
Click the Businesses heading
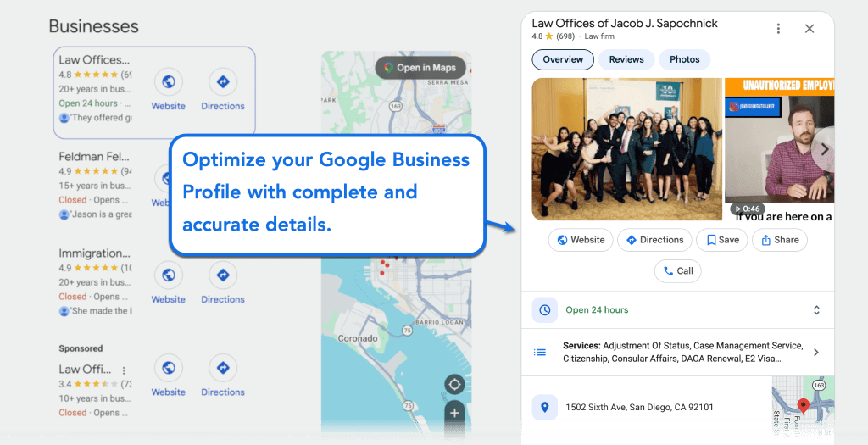93,26
